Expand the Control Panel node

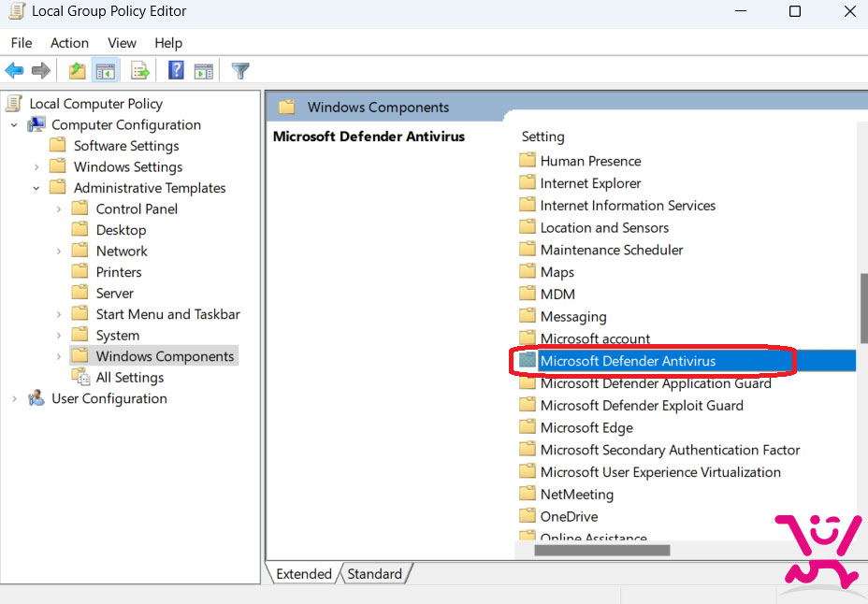coord(59,209)
